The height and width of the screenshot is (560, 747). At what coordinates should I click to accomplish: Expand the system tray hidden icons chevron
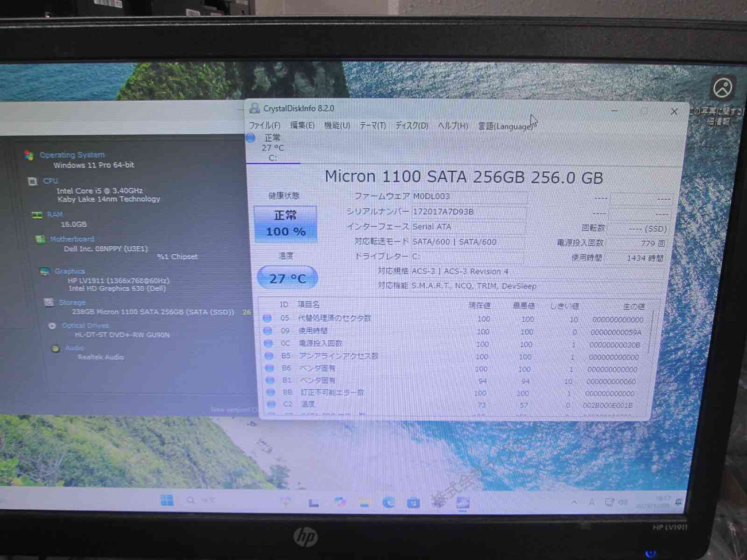574,502
